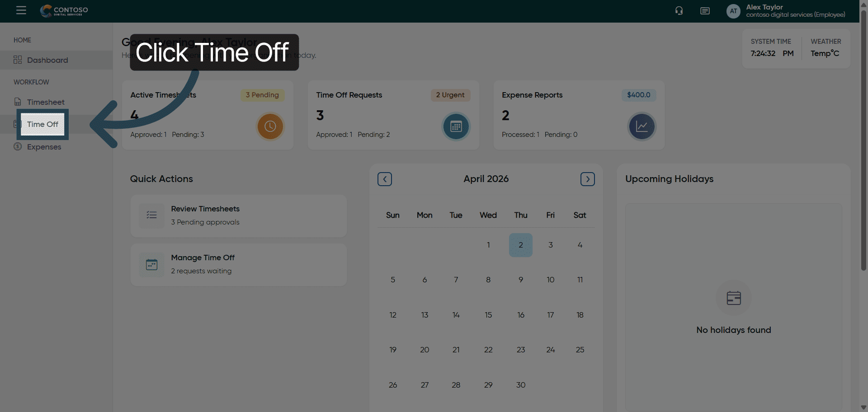The height and width of the screenshot is (412, 868).
Task: Click the orange clock timesheet icon
Action: [x=270, y=126]
